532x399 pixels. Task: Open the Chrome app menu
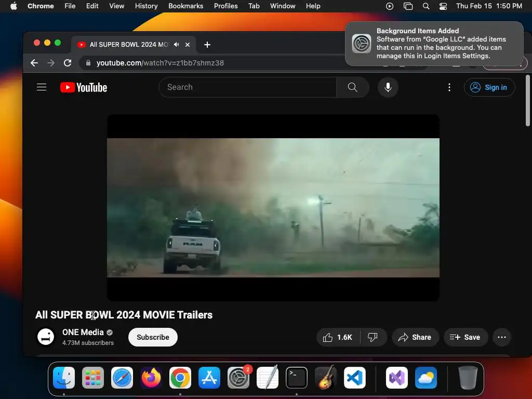(41, 6)
